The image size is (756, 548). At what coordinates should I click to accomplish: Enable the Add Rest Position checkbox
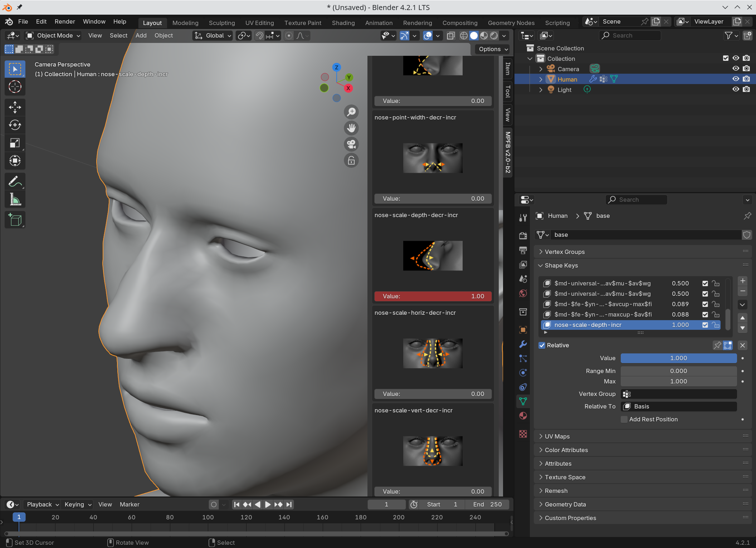624,419
